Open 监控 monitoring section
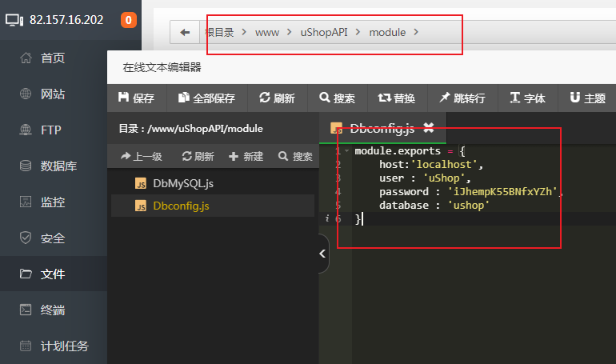Screen dimensions: 616x364 tap(42, 202)
